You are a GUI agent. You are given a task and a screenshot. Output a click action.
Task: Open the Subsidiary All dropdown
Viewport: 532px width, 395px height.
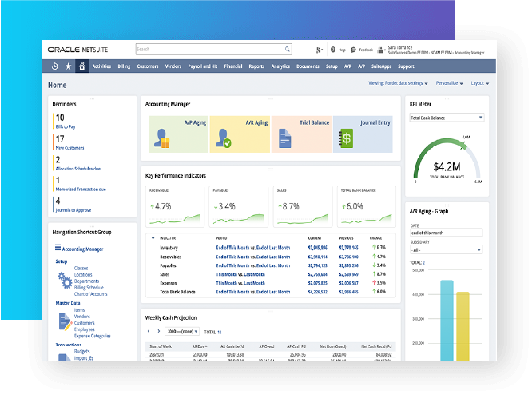point(447,250)
